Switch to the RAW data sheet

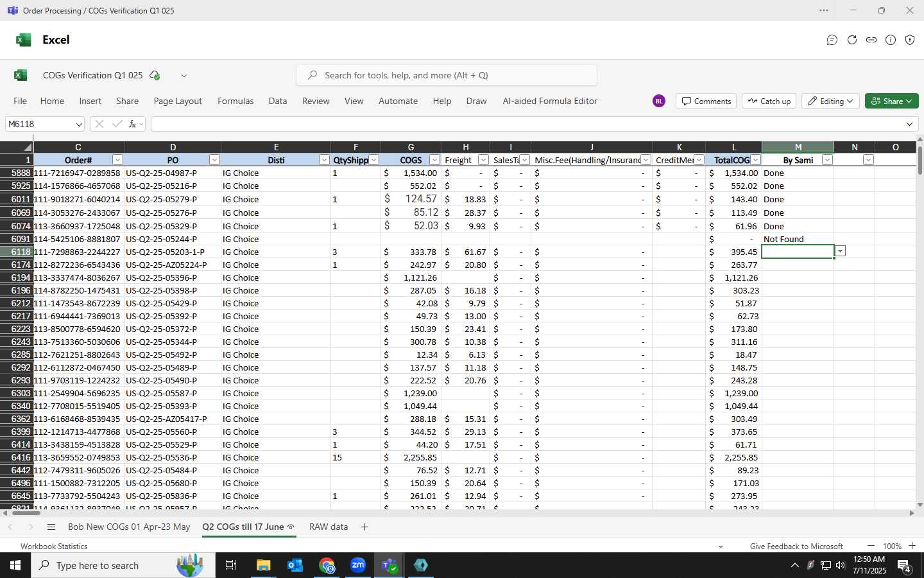329,527
